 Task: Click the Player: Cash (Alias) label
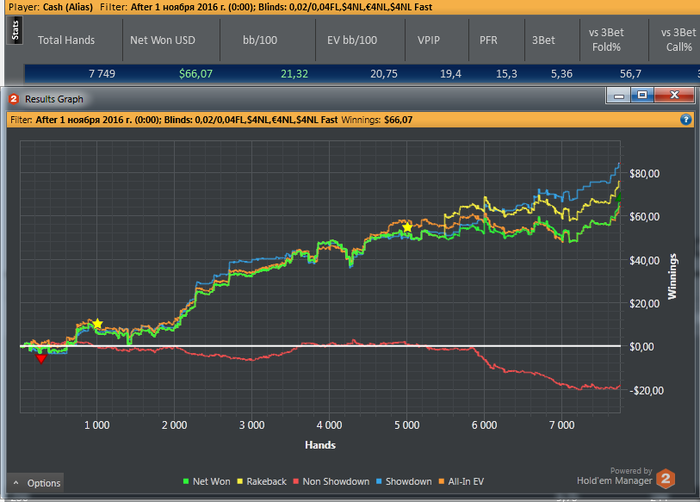coord(50,7)
